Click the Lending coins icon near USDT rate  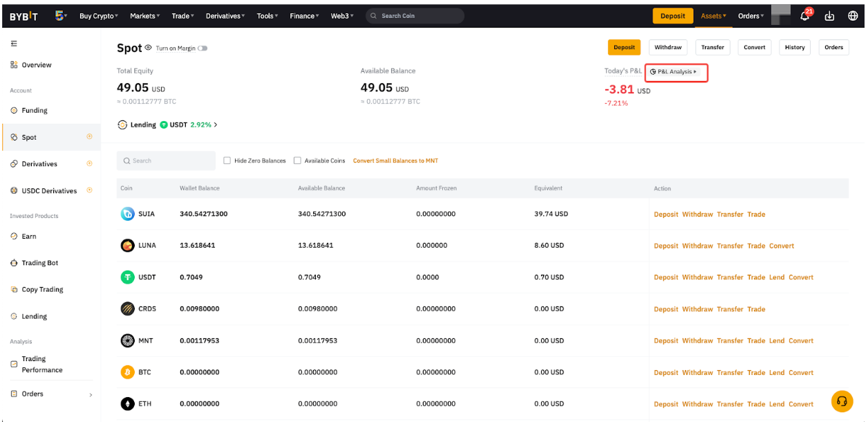pos(122,125)
